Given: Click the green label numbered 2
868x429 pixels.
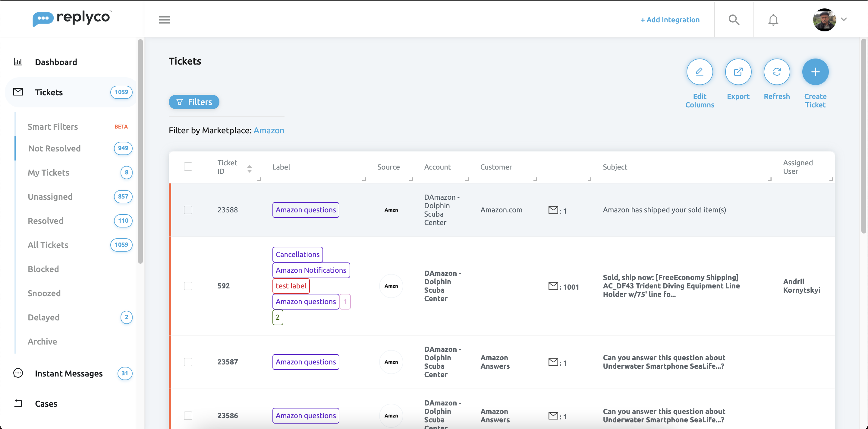Looking at the screenshot, I should [x=278, y=317].
